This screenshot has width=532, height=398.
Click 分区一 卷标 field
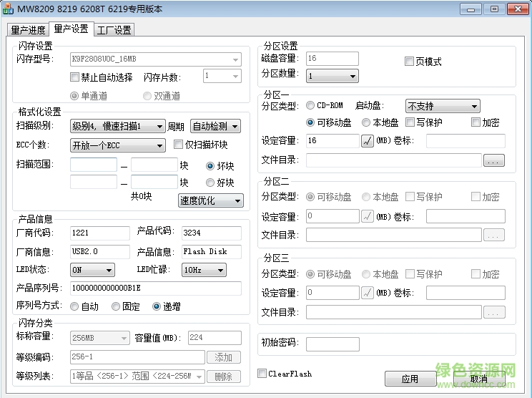click(465, 141)
